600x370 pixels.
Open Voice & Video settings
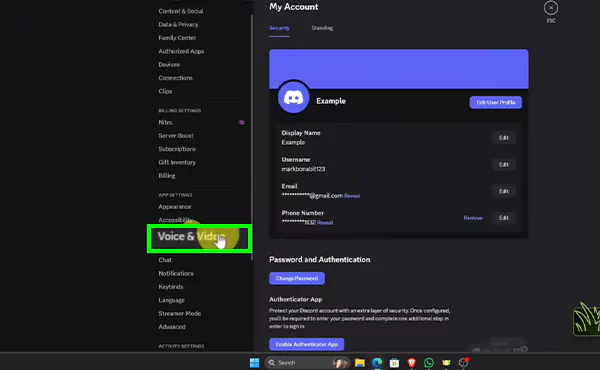(199, 238)
